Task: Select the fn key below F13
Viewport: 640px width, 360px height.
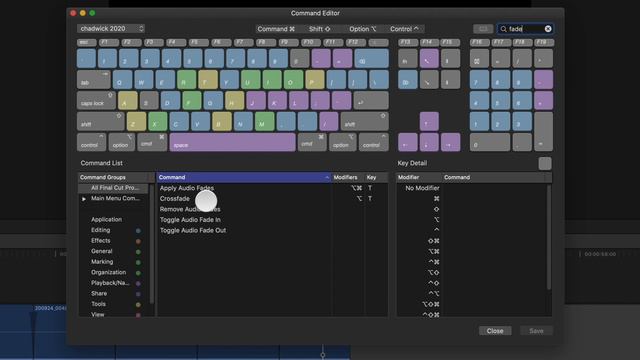Action: tap(408, 58)
